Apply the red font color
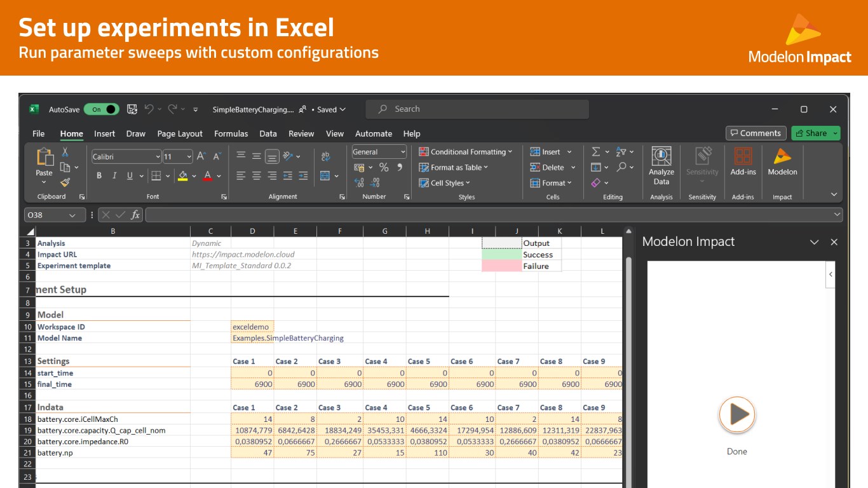Image resolution: width=868 pixels, height=488 pixels. [208, 176]
